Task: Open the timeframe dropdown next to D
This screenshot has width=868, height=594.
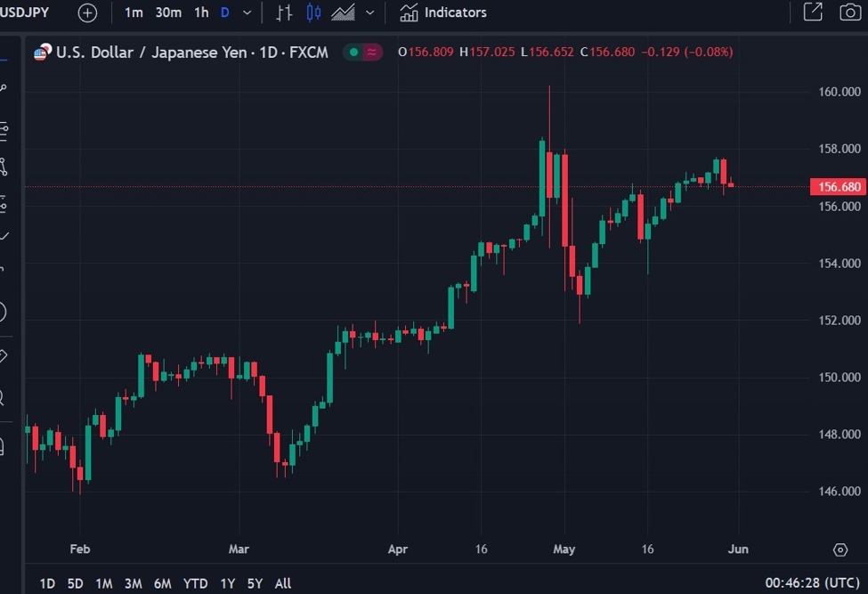Action: click(x=246, y=12)
